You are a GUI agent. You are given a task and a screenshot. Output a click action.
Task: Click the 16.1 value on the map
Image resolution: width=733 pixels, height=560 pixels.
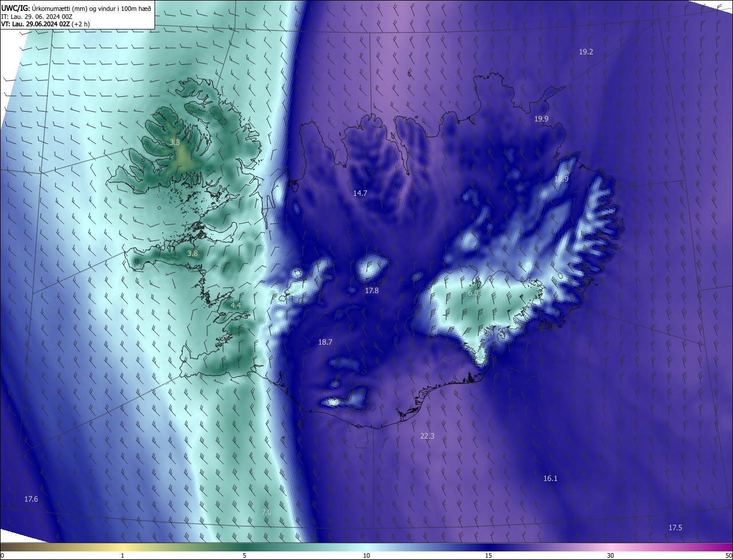click(550, 478)
